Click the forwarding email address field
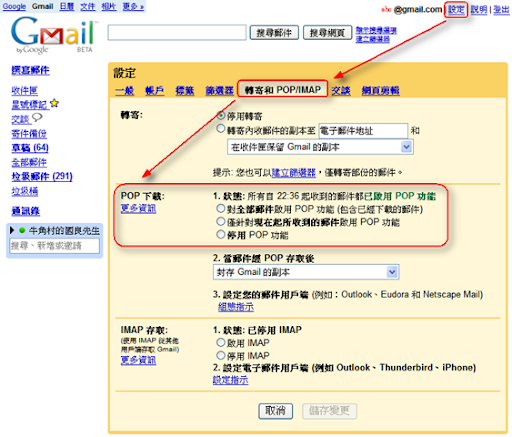This screenshot has height=437, width=512. click(363, 131)
